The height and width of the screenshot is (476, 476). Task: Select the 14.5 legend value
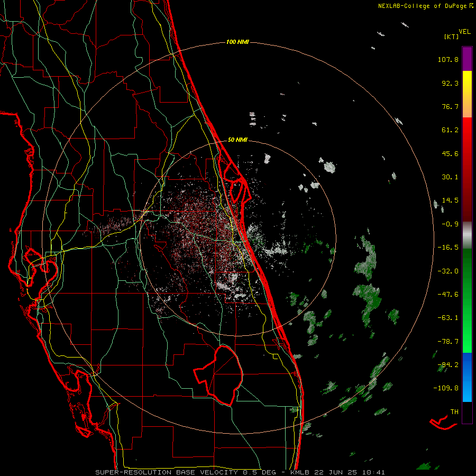450,200
